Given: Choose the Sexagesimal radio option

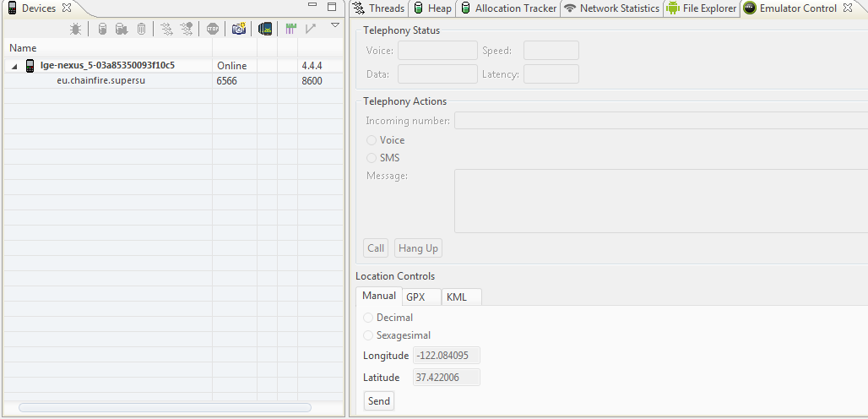Looking at the screenshot, I should tap(368, 335).
